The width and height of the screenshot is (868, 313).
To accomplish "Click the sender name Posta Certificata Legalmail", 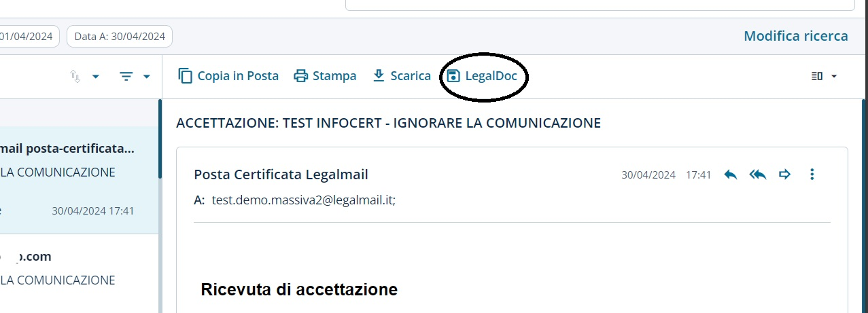I will click(x=281, y=174).
